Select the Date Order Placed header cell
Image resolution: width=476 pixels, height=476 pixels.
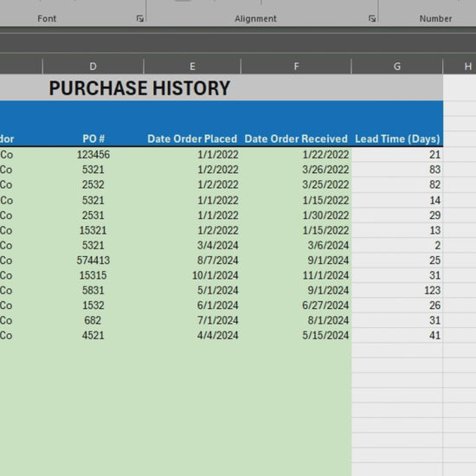[x=192, y=138]
